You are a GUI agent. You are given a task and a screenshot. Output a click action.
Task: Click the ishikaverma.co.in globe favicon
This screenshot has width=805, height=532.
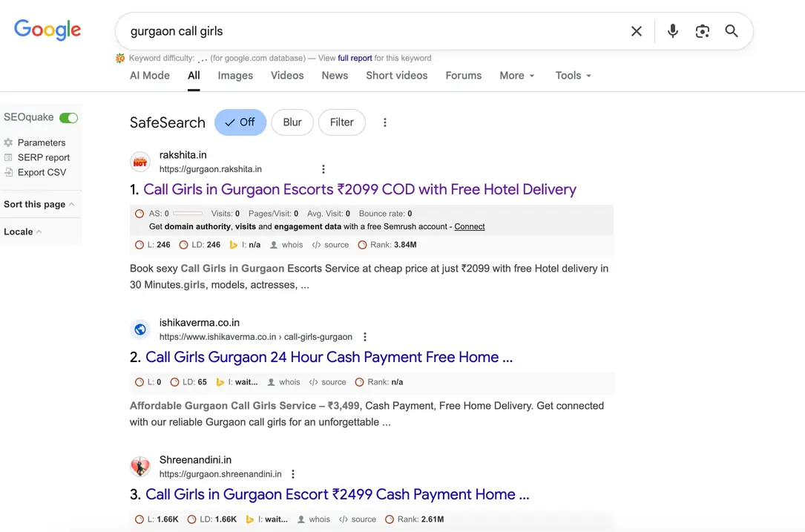point(140,329)
